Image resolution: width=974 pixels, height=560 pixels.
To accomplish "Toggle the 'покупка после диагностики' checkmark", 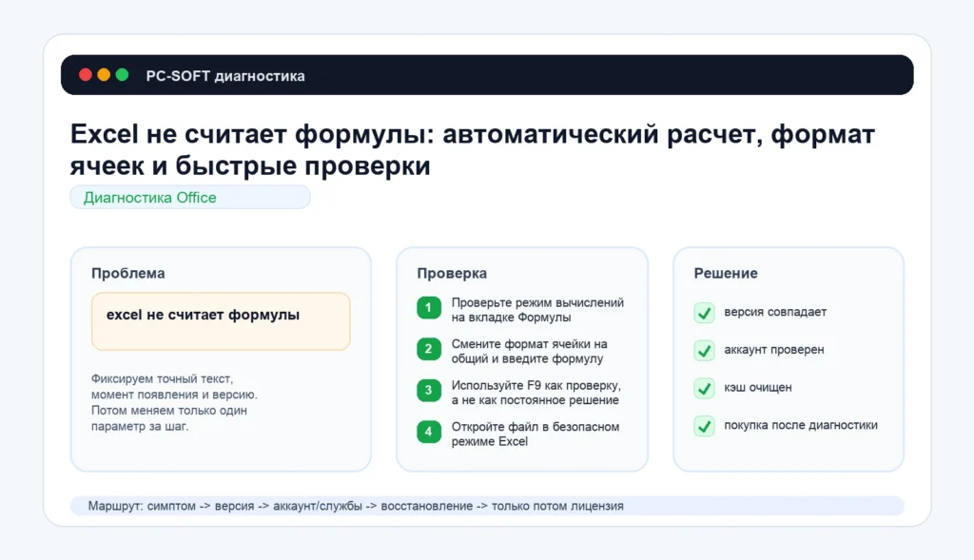I will tap(705, 427).
